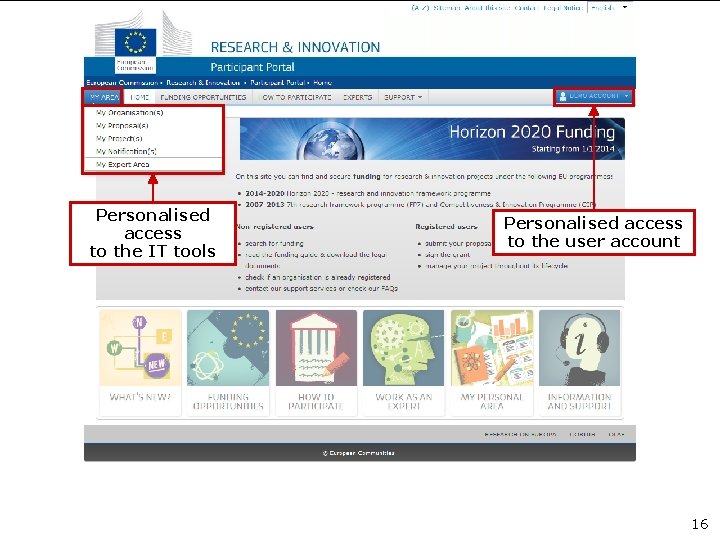This screenshot has width=720, height=540.
Task: Click the Research & Innovation breadcrumb link
Action: click(203, 83)
